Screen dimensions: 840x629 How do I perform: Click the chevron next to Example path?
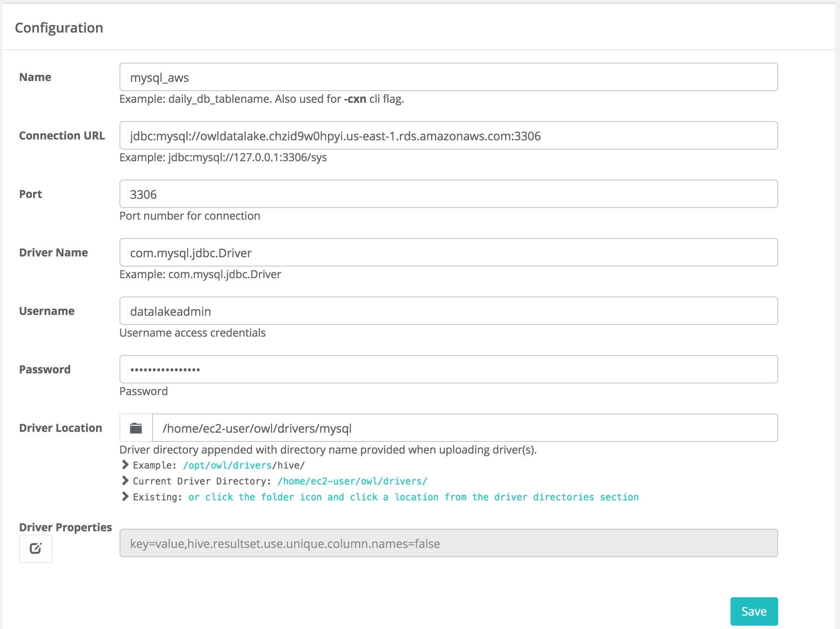coord(125,465)
